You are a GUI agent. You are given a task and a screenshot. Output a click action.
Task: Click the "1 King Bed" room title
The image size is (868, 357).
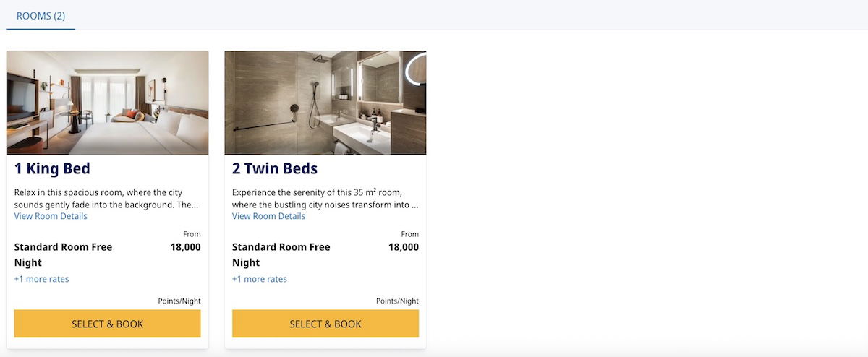click(52, 169)
